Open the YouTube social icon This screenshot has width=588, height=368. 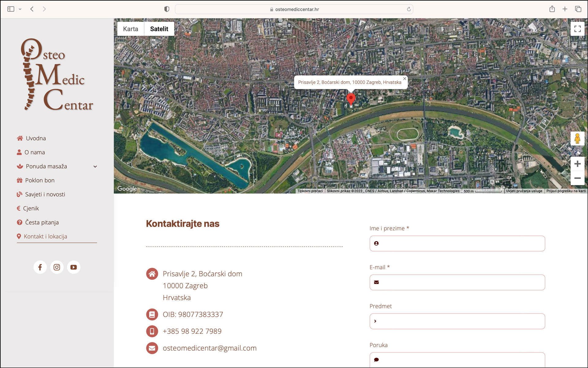(x=73, y=267)
